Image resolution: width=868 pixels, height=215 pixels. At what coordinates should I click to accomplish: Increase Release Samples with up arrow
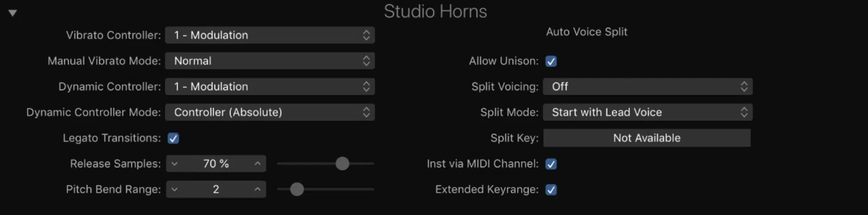(x=257, y=164)
